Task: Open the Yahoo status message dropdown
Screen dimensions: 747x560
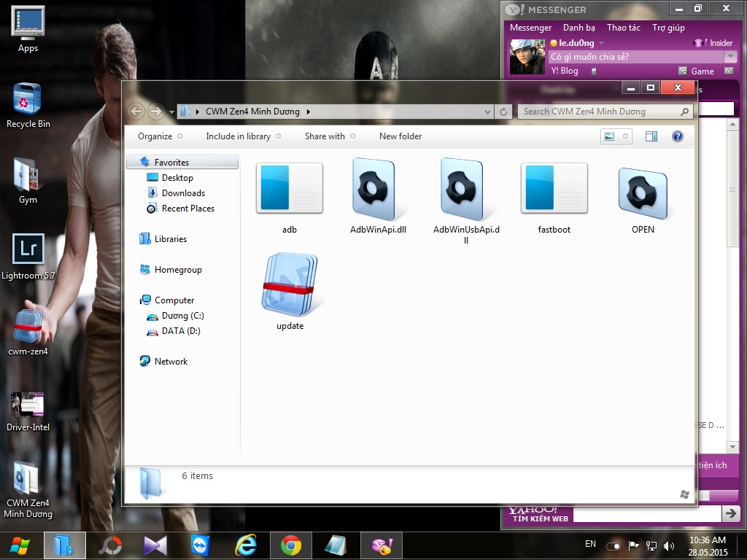Action: (x=730, y=57)
